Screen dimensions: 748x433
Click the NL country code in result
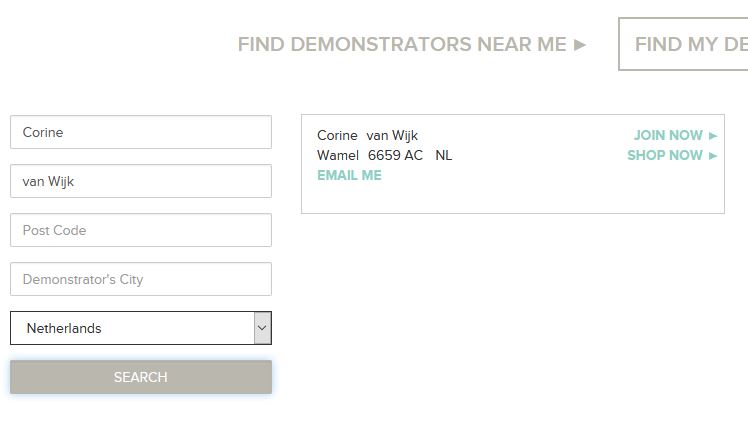pos(443,155)
